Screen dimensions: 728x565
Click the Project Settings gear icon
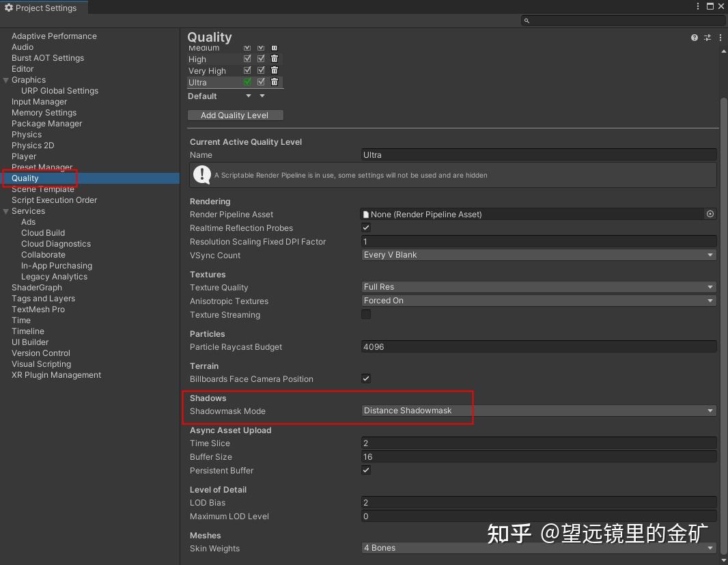click(8, 8)
